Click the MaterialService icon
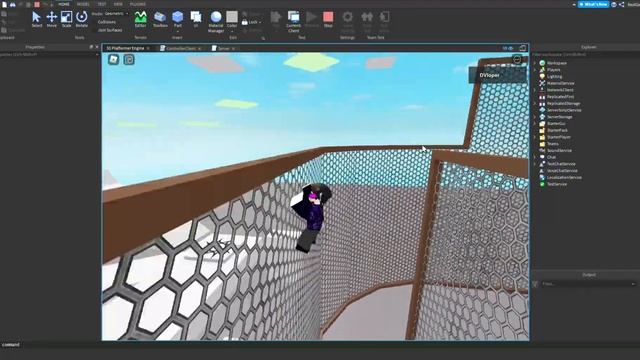640x360 pixels. [542, 83]
